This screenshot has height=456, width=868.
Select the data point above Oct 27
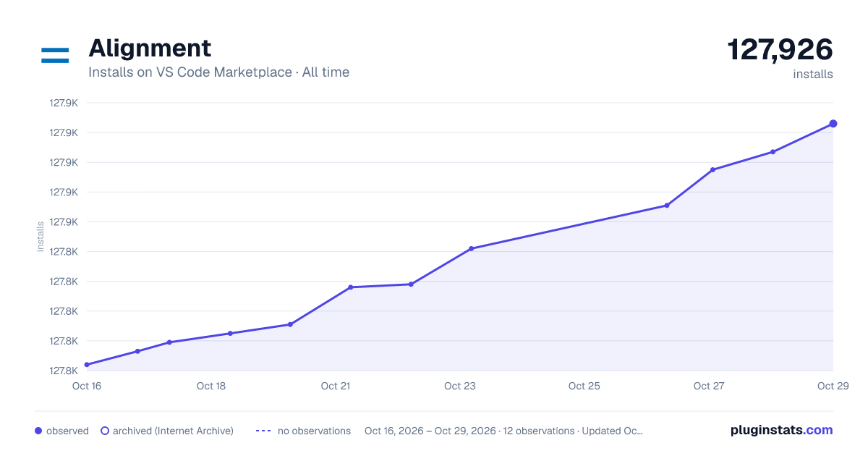click(712, 169)
